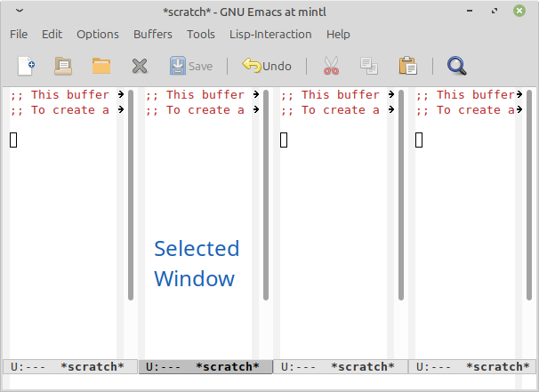Click the Cut scissors icon
539x392 pixels.
331,66
